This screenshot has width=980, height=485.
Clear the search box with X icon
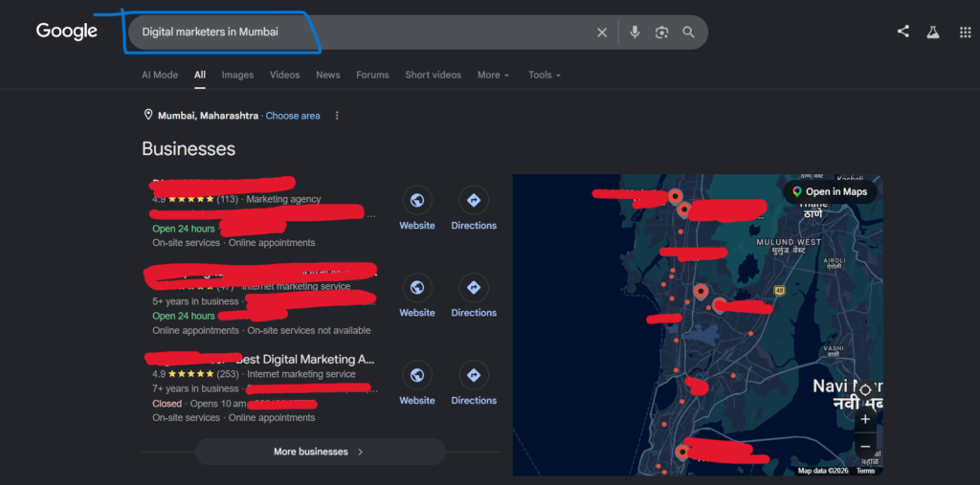(602, 33)
